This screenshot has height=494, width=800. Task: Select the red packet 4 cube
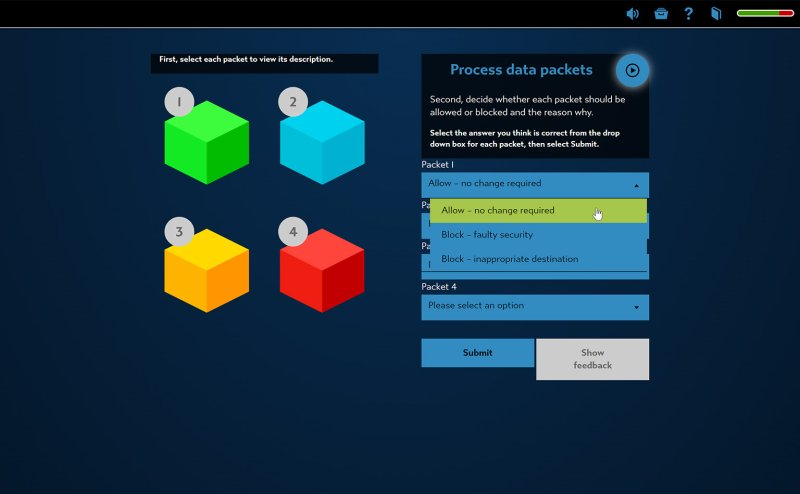click(322, 270)
